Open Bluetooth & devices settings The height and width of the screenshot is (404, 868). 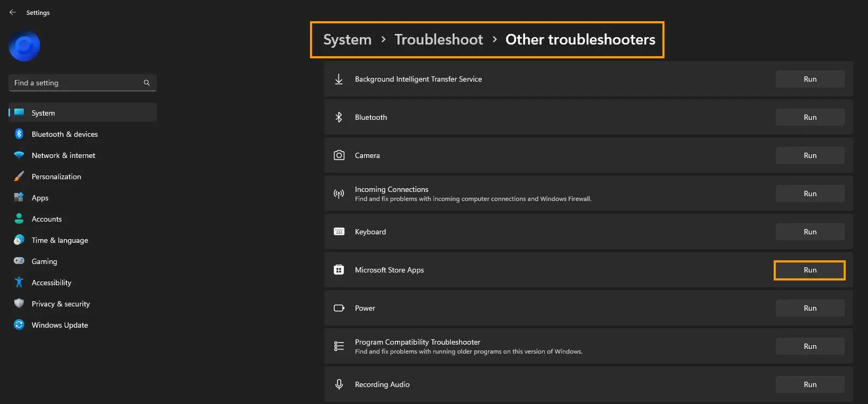[83, 134]
